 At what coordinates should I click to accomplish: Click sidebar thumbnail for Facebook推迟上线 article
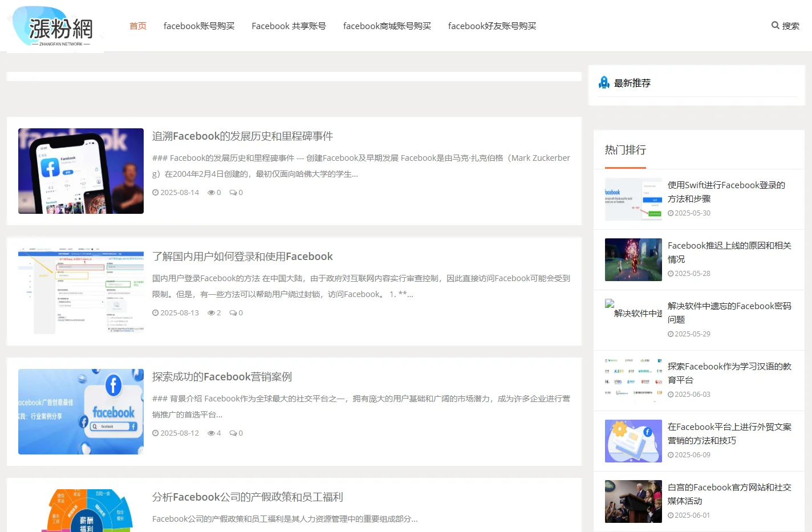tap(634, 260)
